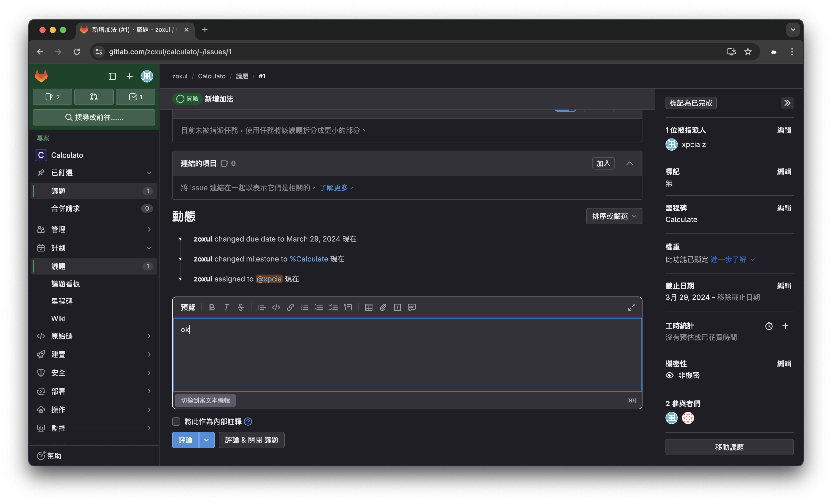This screenshot has width=832, height=504.
Task: Insert code snippet with code icon
Action: click(276, 307)
